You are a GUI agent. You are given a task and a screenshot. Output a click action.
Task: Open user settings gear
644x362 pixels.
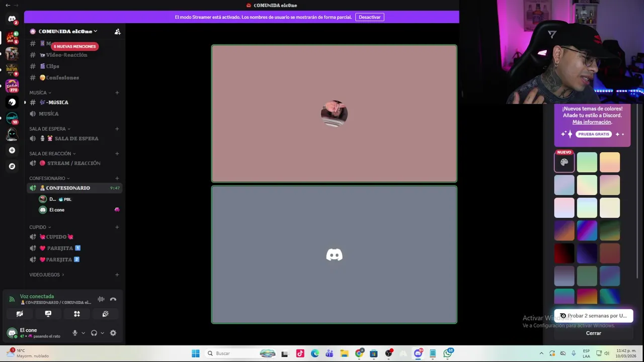(113, 333)
